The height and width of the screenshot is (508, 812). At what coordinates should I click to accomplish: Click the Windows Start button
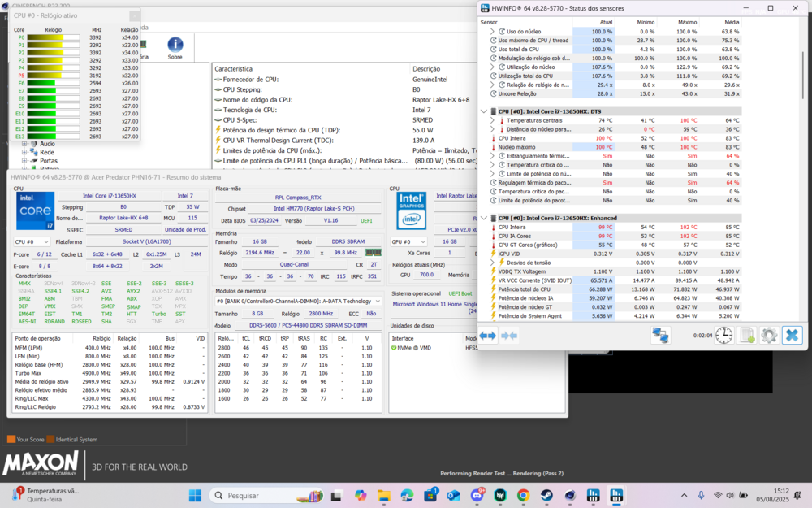(196, 495)
